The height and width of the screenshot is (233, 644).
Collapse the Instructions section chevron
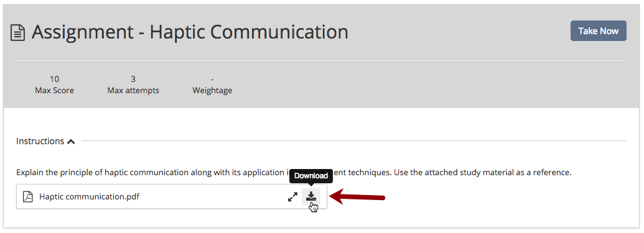(71, 142)
